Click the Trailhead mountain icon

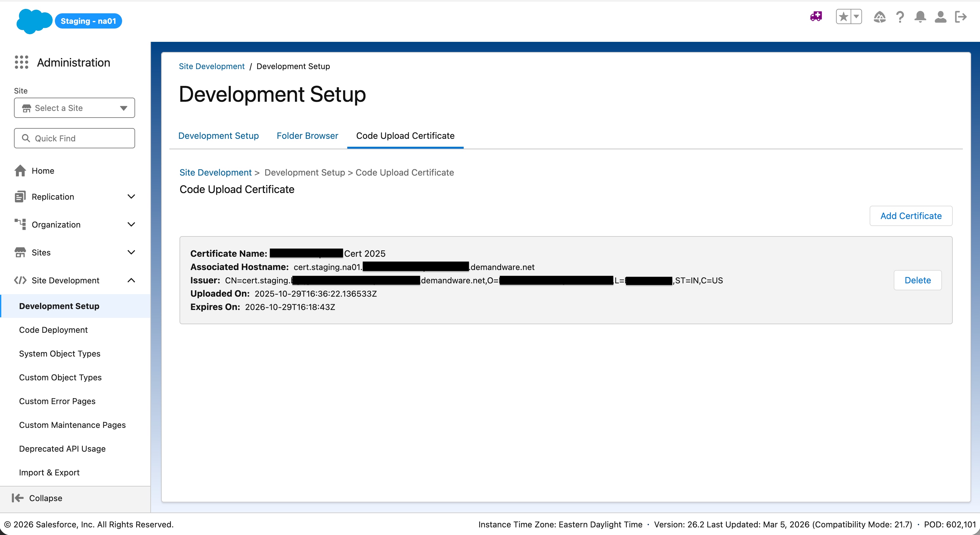[x=879, y=17]
